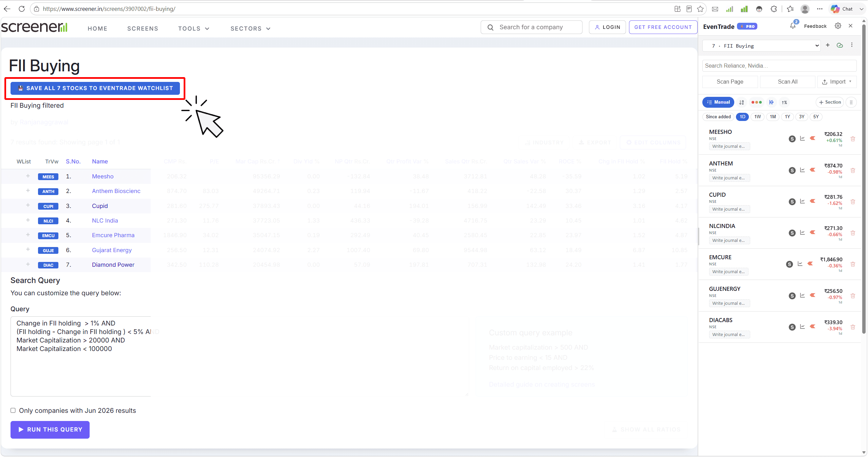
Task: Expand the Tools menu
Action: pyautogui.click(x=194, y=29)
